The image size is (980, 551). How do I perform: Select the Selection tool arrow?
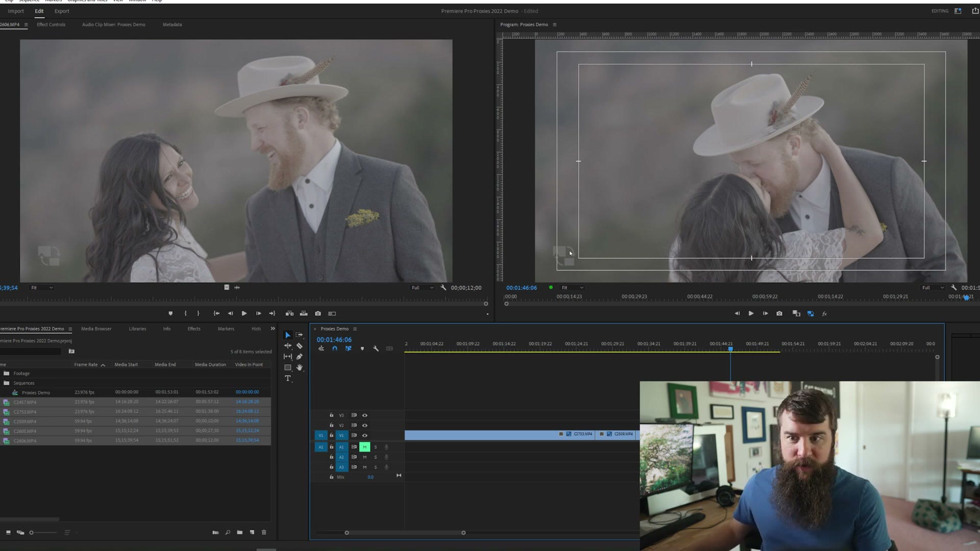click(x=288, y=335)
